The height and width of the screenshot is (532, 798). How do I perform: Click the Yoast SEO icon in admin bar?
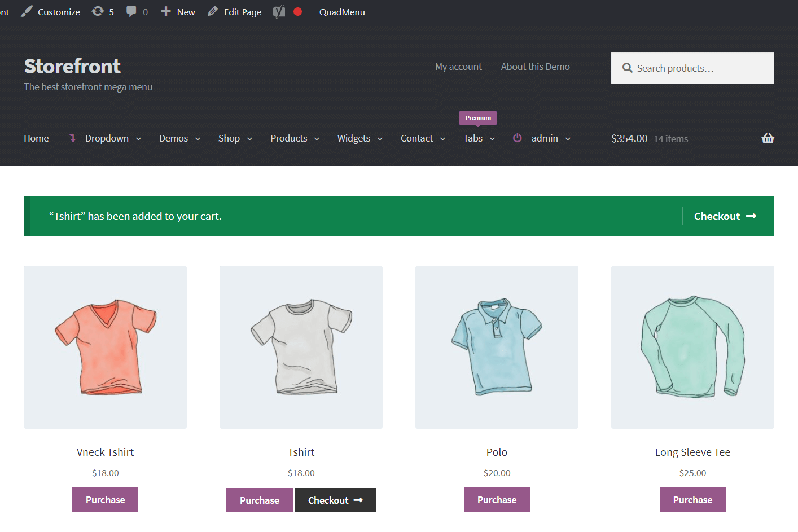coord(279,12)
